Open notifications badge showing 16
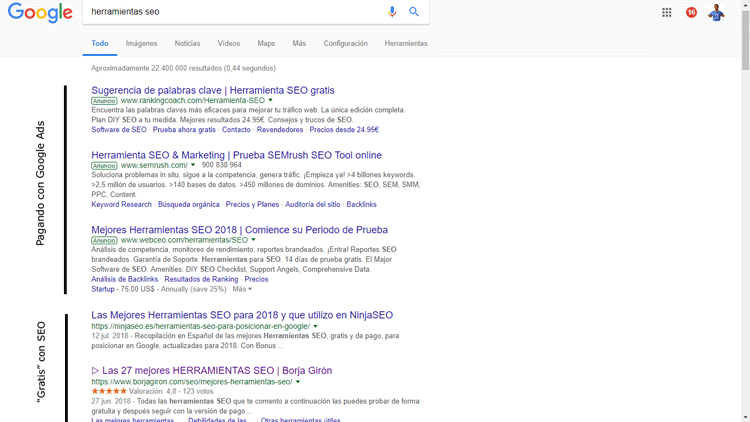This screenshot has height=422, width=750. (x=691, y=12)
